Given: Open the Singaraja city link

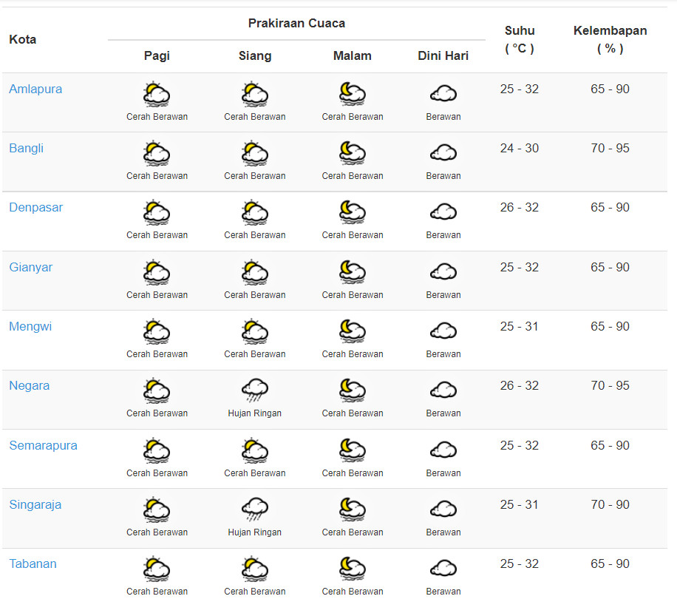Looking at the screenshot, I should click(x=35, y=504).
